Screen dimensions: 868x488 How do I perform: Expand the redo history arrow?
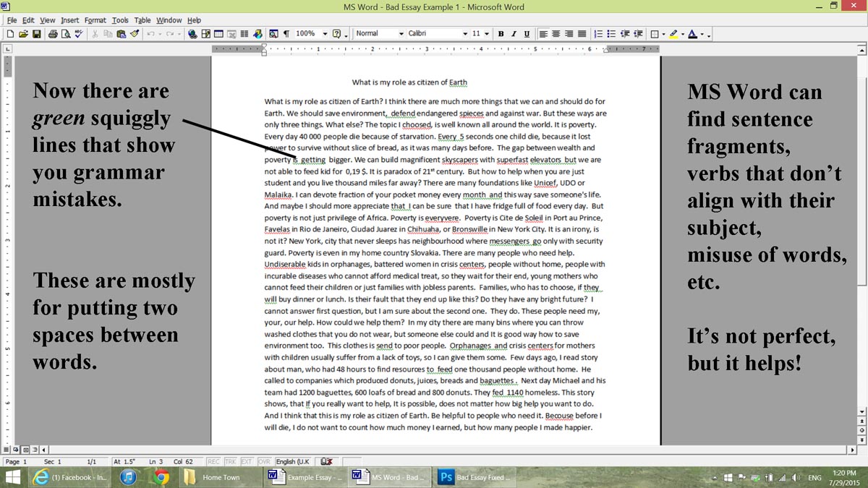click(x=179, y=34)
